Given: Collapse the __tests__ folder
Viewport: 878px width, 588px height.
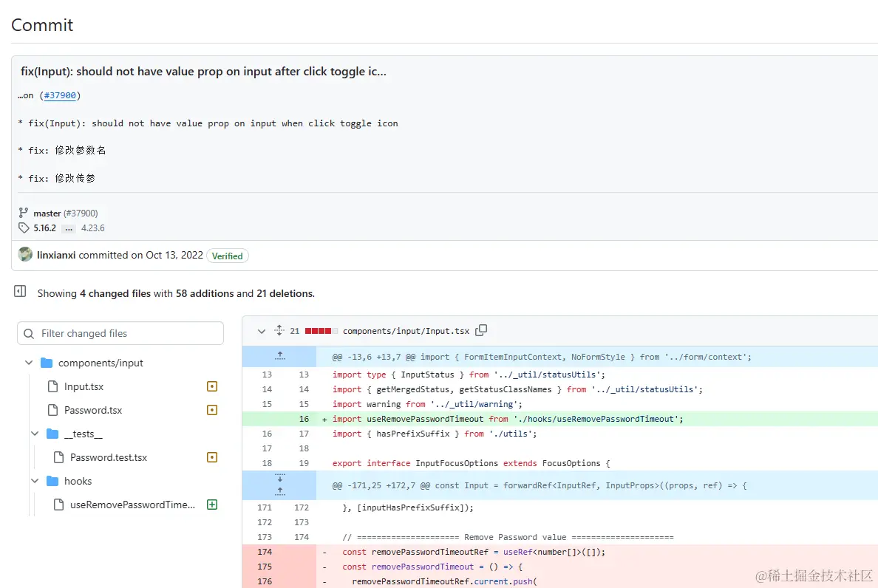Looking at the screenshot, I should click(x=35, y=434).
